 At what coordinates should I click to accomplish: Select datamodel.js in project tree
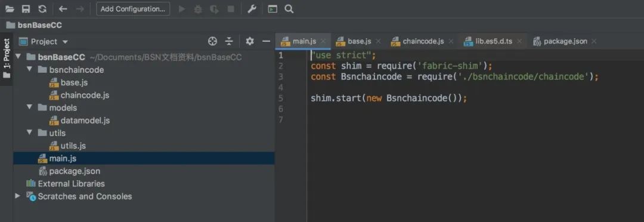(x=85, y=121)
